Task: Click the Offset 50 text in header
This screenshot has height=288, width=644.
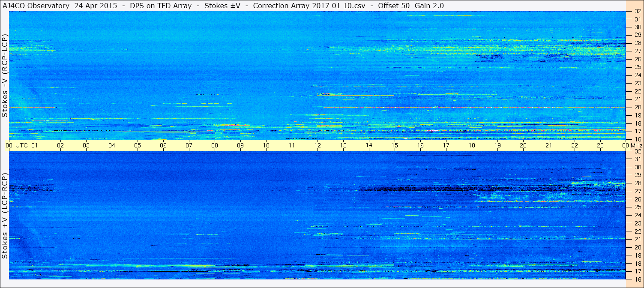Action: tap(394, 6)
